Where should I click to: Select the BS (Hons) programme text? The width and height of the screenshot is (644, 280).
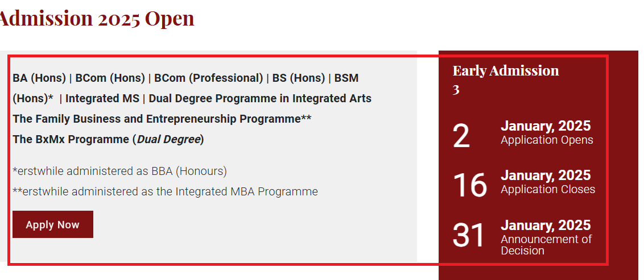tap(299, 78)
